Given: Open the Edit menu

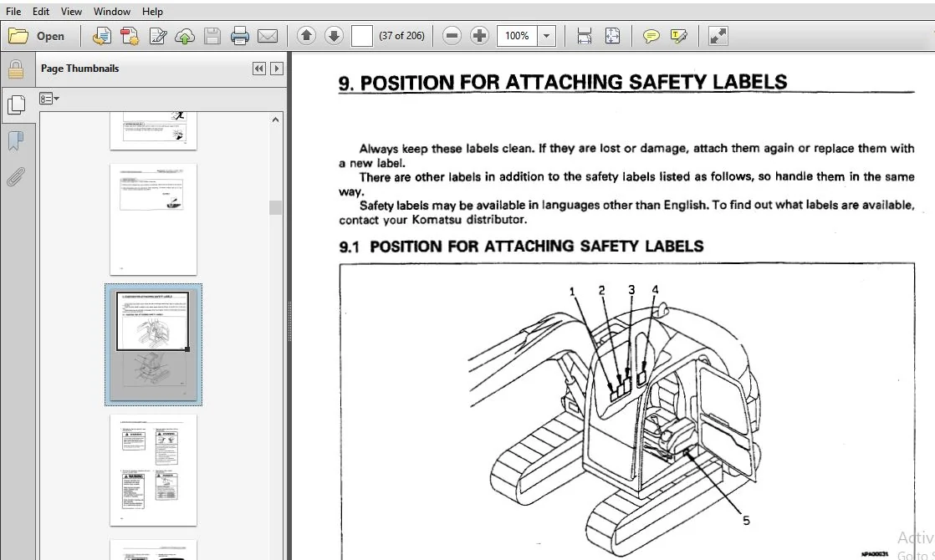Looking at the screenshot, I should point(40,12).
